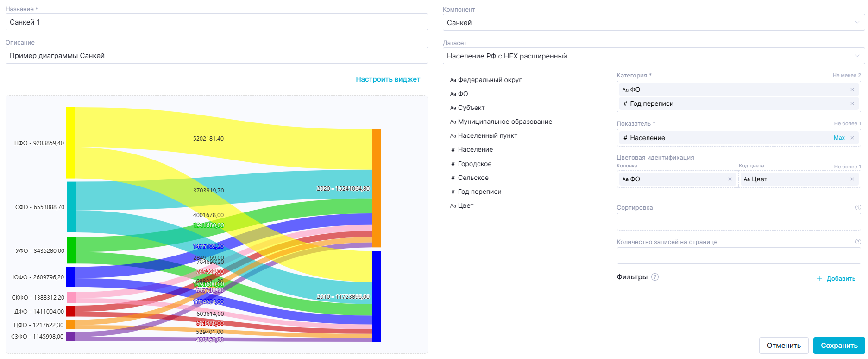Click help icon next to Сортировка
The width and height of the screenshot is (868, 359).
click(x=858, y=207)
